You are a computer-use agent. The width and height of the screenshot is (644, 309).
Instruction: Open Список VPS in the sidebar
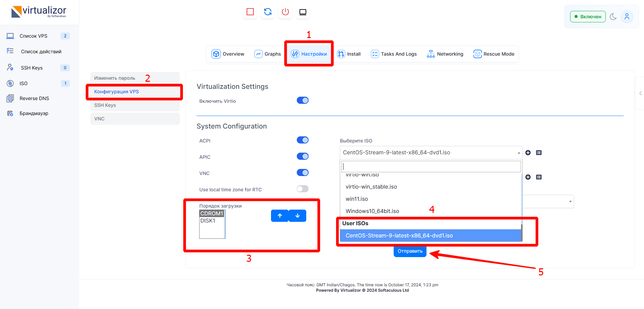click(34, 36)
